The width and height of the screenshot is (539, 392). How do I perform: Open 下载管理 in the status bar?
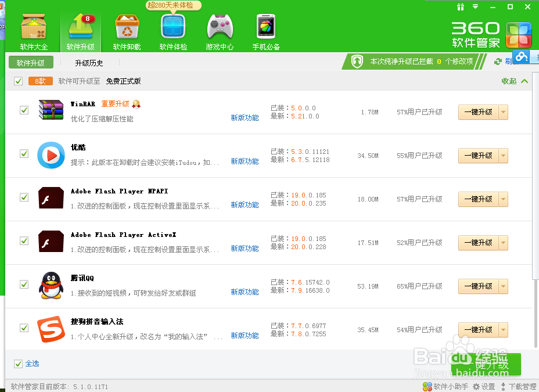click(518, 387)
